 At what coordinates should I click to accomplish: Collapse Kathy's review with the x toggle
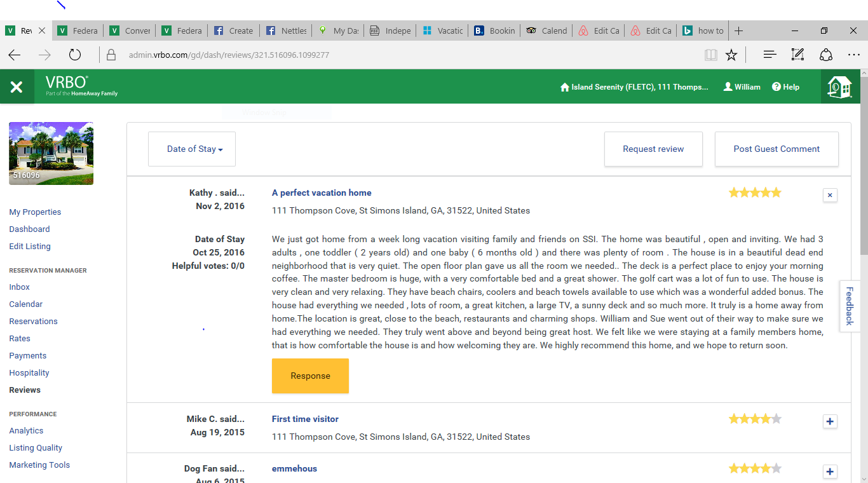[829, 195]
